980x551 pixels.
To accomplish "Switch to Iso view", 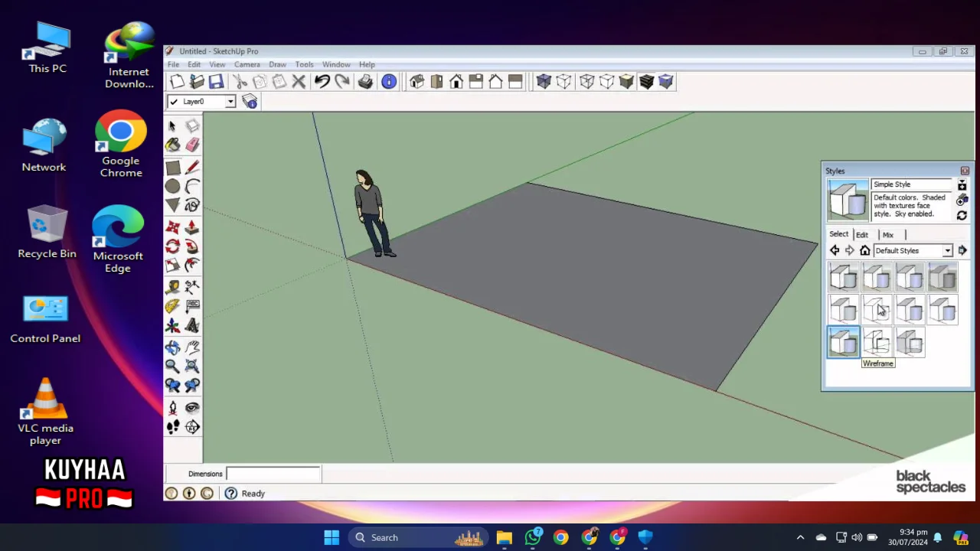I will point(416,82).
